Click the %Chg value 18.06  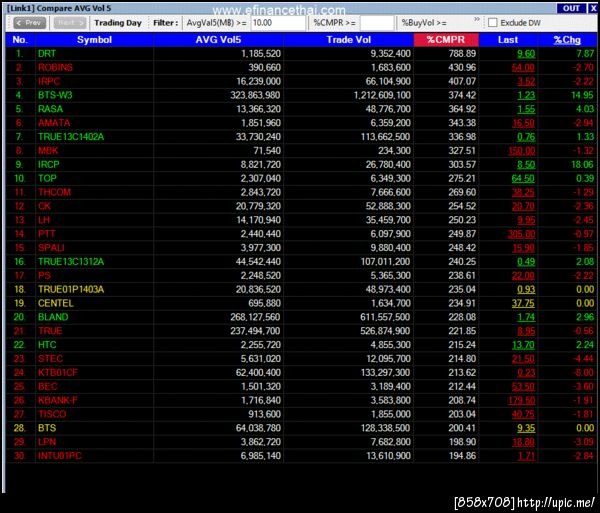pos(582,164)
